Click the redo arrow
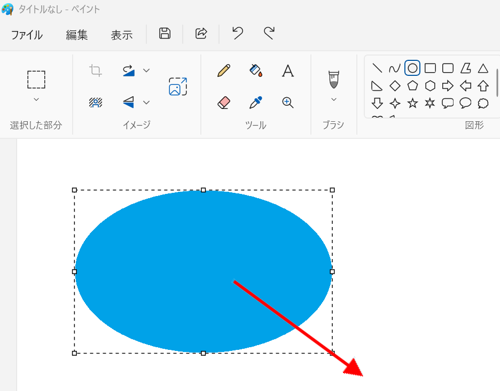This screenshot has height=391, width=500. pyautogui.click(x=269, y=33)
